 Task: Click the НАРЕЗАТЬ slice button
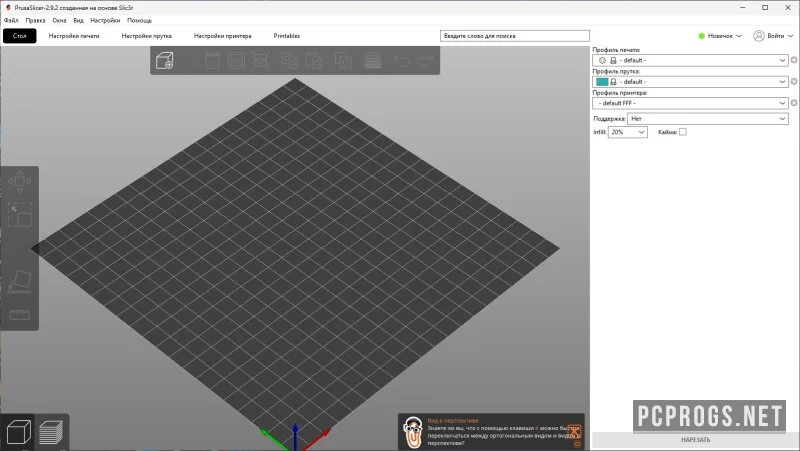point(695,440)
